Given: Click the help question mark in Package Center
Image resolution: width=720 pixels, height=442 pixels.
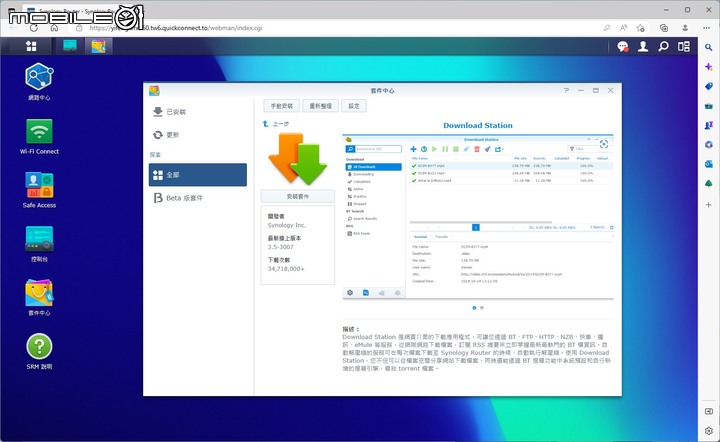Looking at the screenshot, I should point(566,90).
